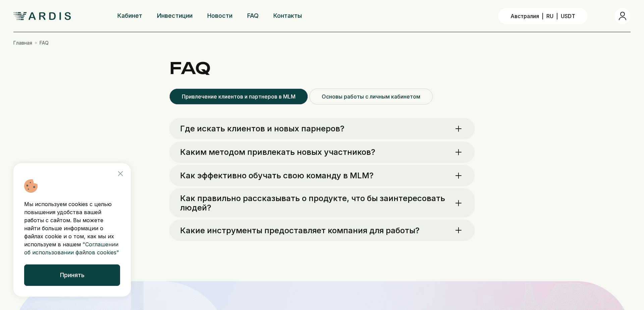
Task: Click the cookie icon in the popup
Action: [31, 186]
